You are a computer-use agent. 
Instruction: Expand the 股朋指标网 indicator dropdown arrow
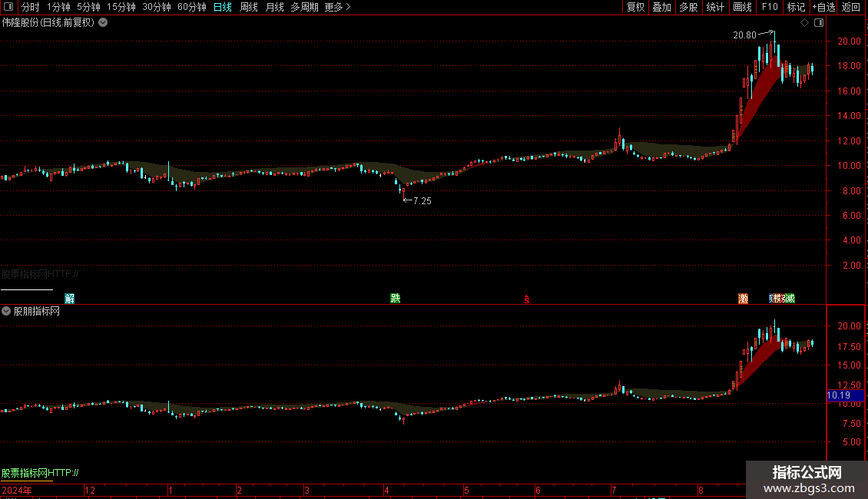click(x=6, y=312)
